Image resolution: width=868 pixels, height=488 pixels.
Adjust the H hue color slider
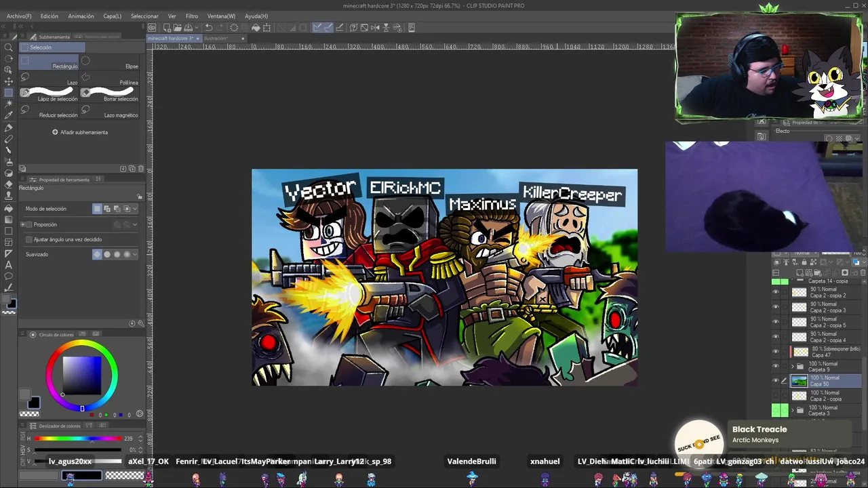[77, 439]
